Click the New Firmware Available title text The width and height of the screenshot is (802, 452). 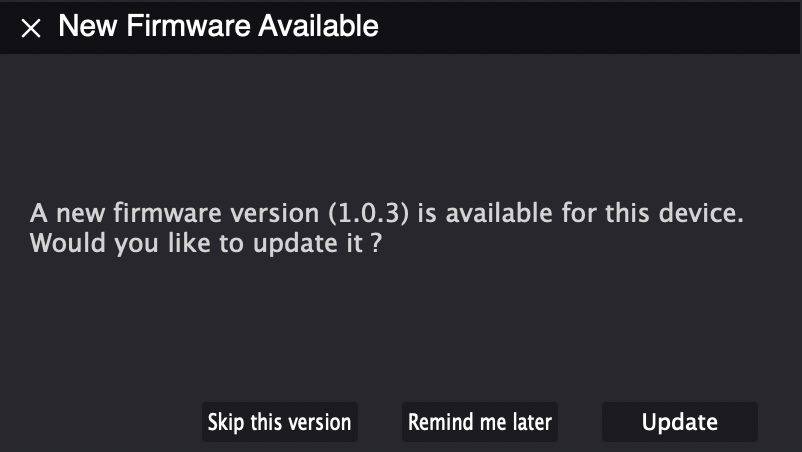pos(218,27)
